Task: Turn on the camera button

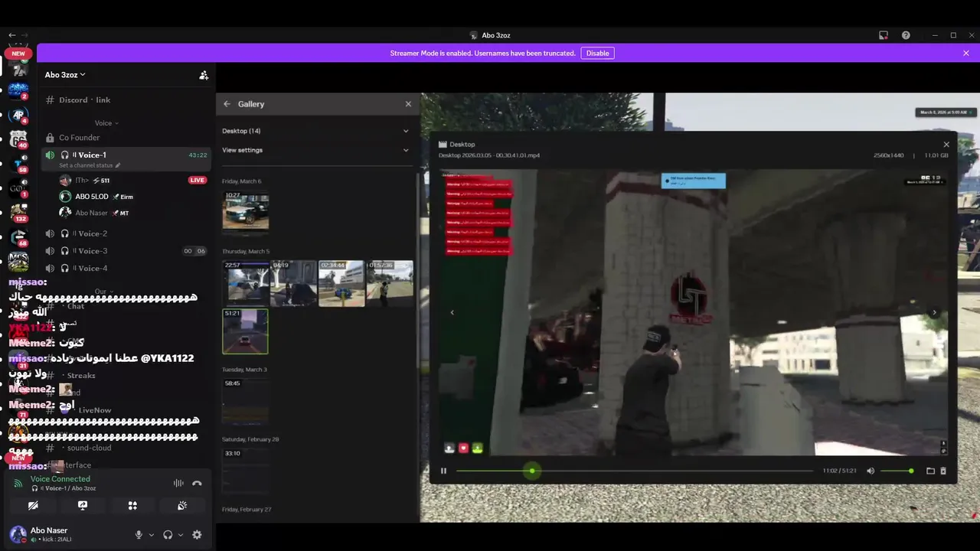Action: 33,506
